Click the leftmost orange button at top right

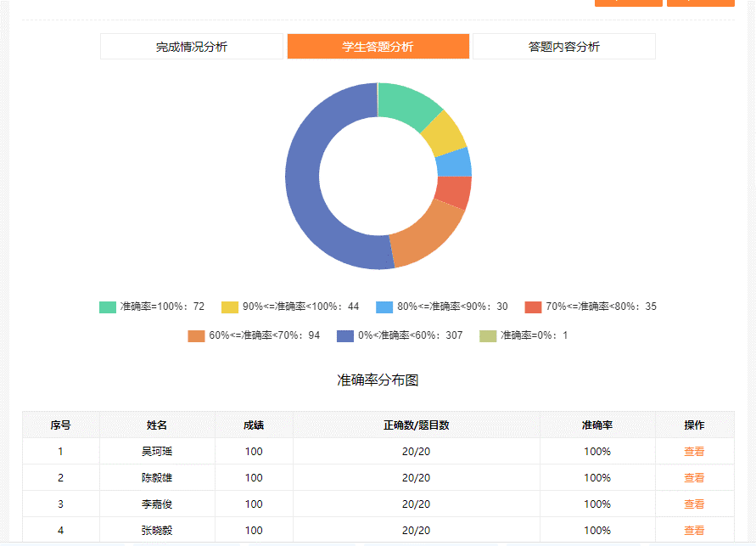628,3
